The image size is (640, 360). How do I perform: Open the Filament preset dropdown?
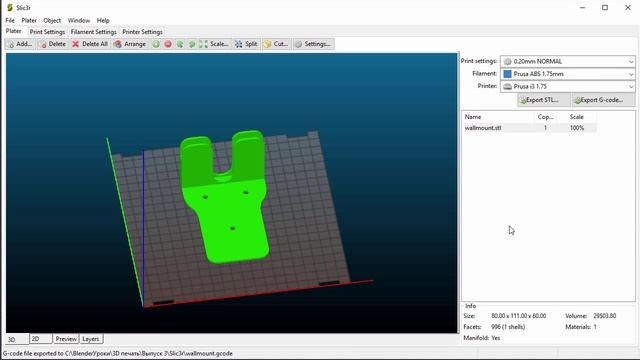pos(568,74)
